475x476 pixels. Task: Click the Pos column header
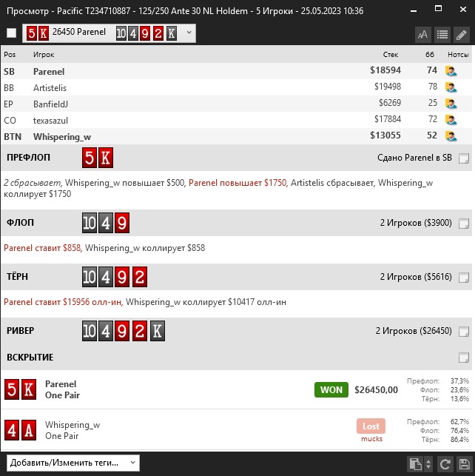click(x=10, y=55)
